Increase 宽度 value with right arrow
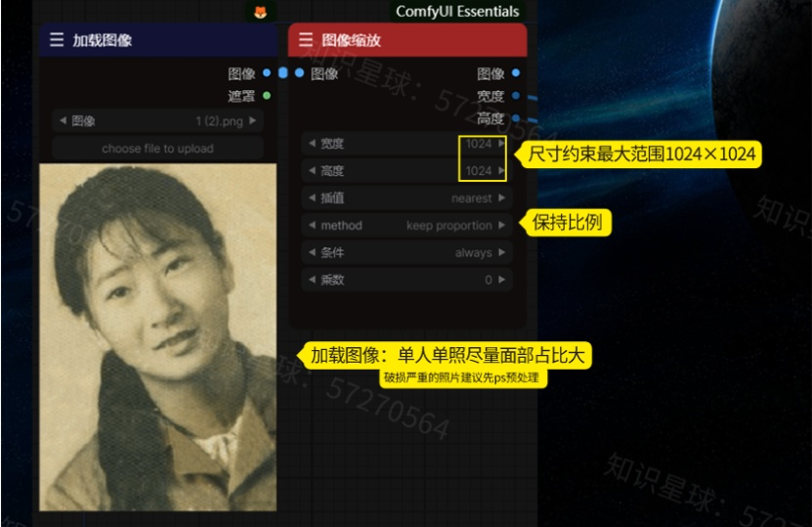Image resolution: width=812 pixels, height=527 pixels. [x=502, y=144]
